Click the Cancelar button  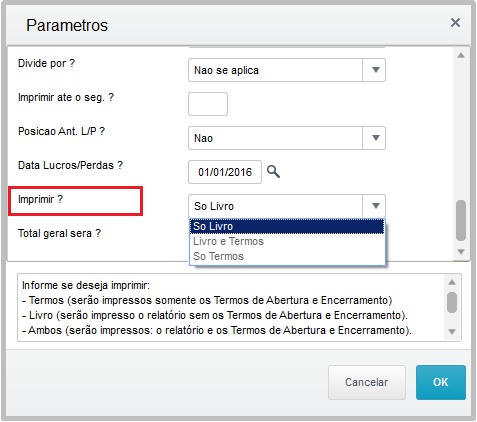(x=367, y=382)
